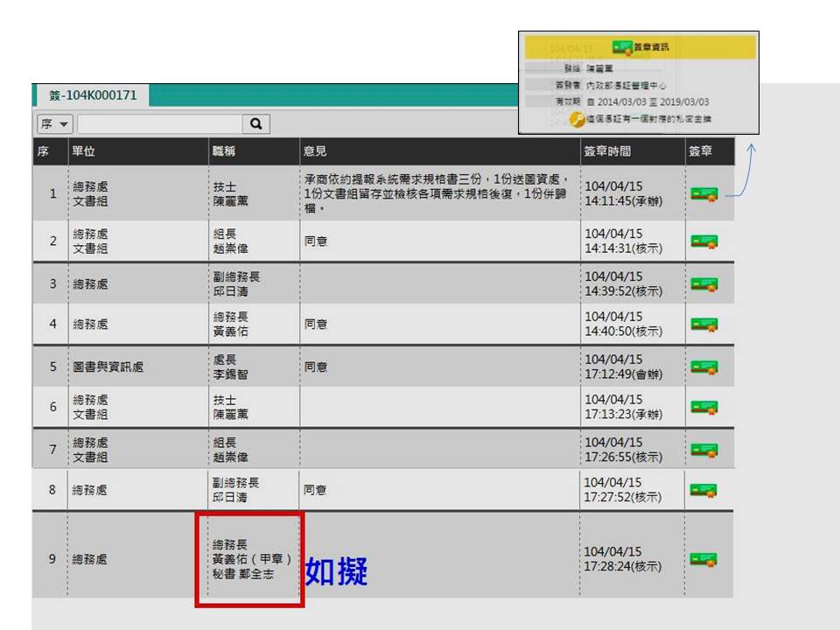Click timestamp 17:28:24(核示)
The image size is (840, 630).
pyautogui.click(x=622, y=567)
